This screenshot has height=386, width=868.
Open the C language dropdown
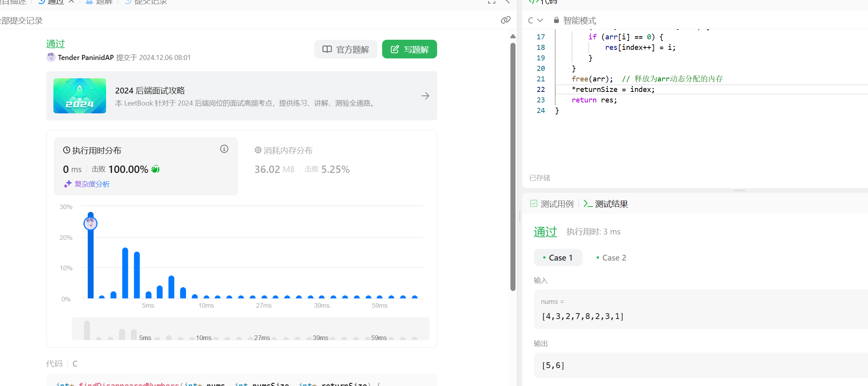pyautogui.click(x=535, y=20)
